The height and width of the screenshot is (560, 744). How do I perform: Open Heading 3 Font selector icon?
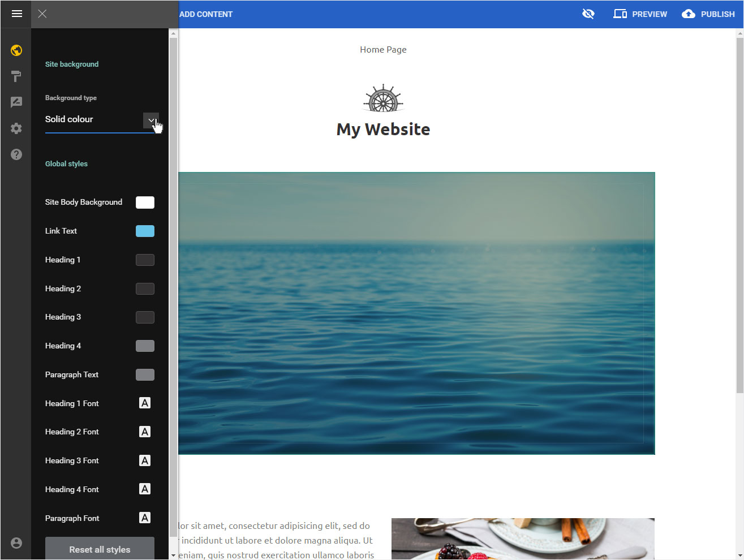145,460
